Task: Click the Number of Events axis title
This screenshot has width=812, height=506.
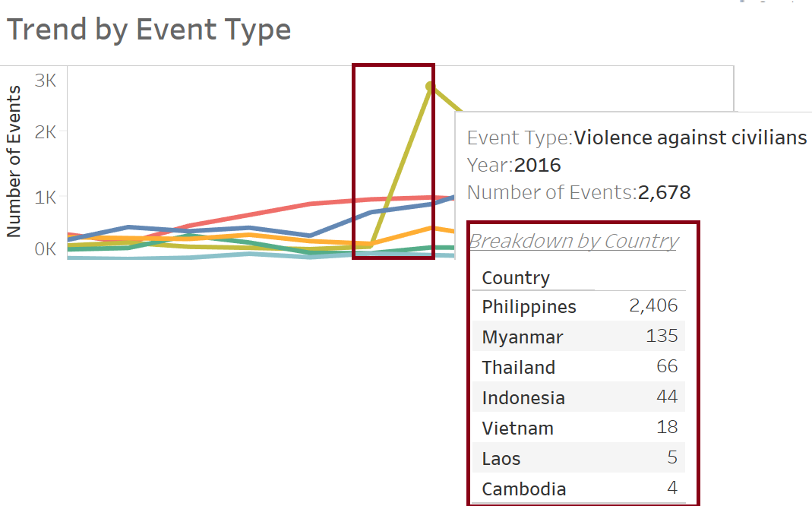Action: (x=14, y=162)
